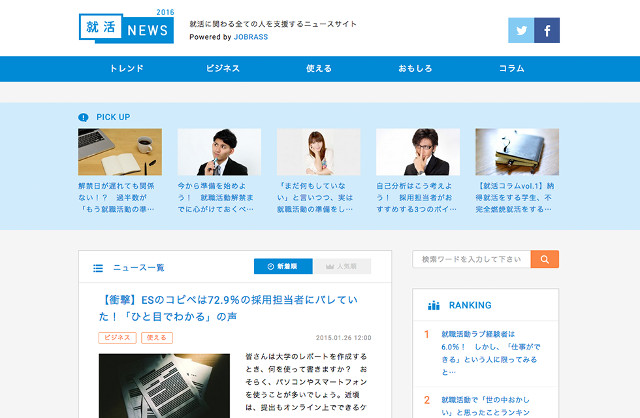The width and height of the screenshot is (640, 418).
Task: Open the JOBRASS link
Action: click(x=251, y=37)
